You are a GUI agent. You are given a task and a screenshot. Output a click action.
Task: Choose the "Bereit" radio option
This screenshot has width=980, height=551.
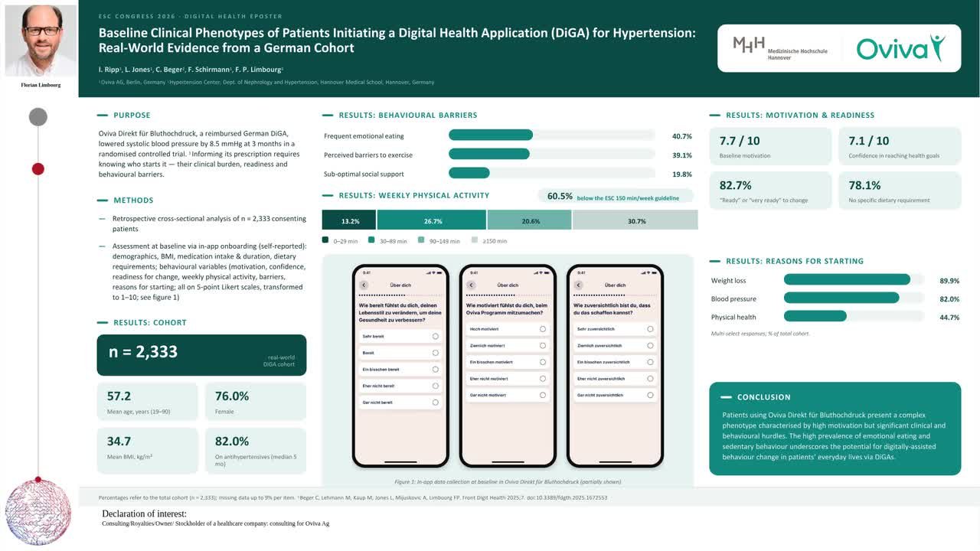435,353
